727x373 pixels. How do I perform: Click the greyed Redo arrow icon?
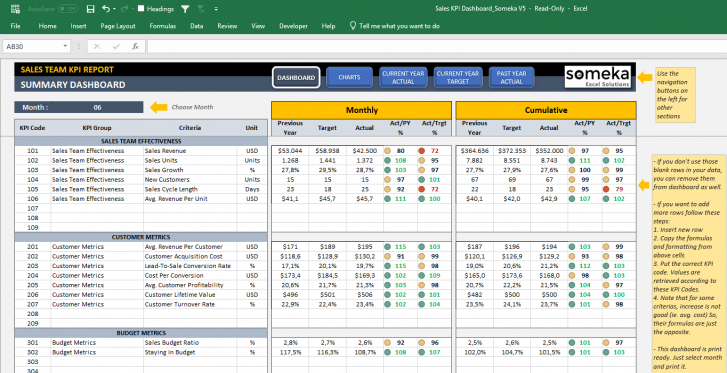coord(124,9)
